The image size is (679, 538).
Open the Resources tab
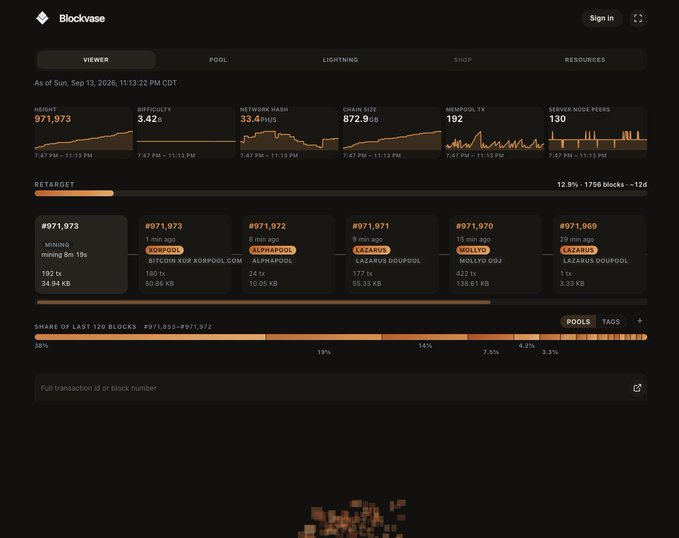[585, 60]
